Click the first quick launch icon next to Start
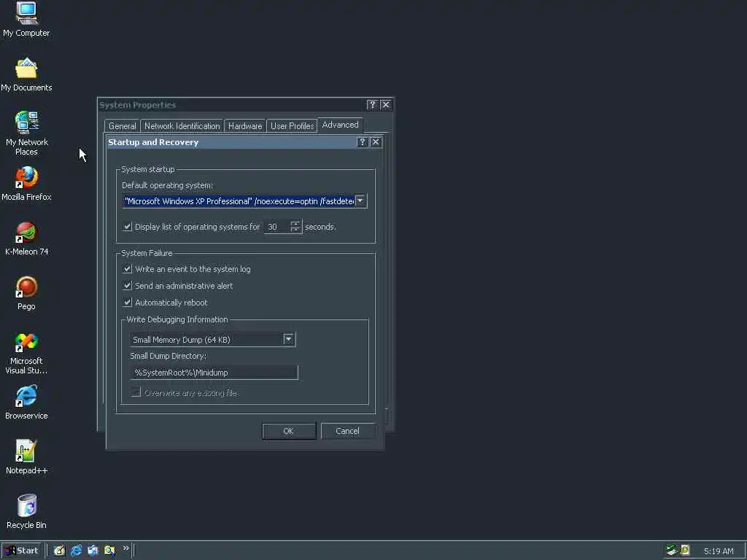This screenshot has height=560, width=747. coord(59,551)
